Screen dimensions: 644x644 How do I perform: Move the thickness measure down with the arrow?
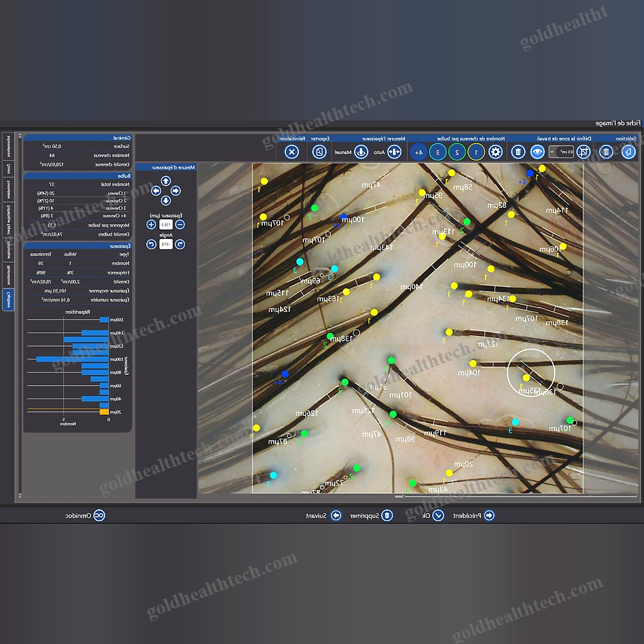(166, 200)
